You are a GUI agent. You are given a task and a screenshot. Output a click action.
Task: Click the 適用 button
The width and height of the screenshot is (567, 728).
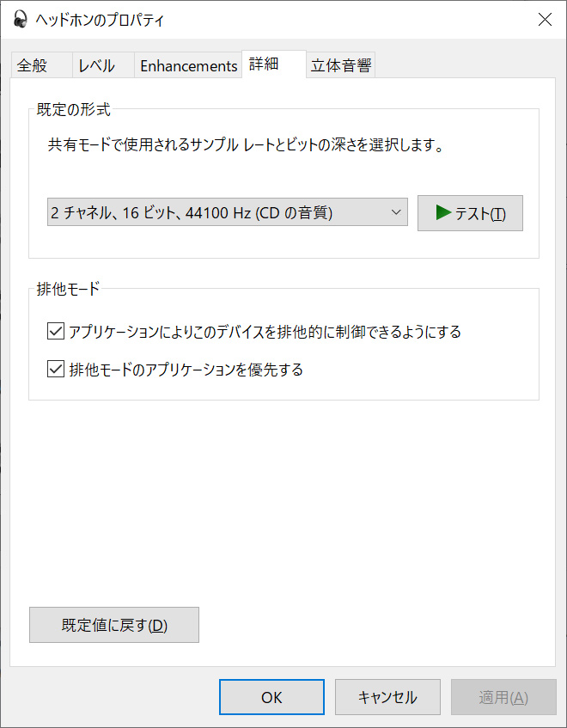[503, 697]
